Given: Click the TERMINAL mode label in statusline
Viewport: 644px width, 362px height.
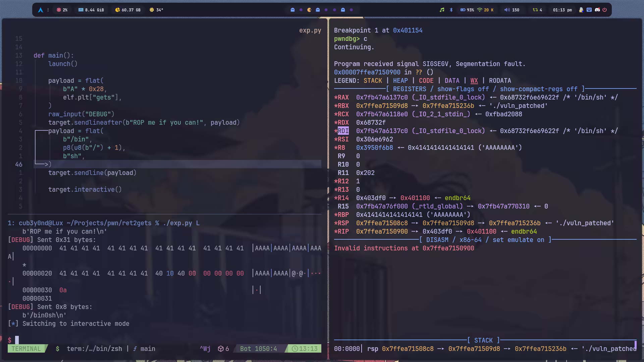Looking at the screenshot, I should point(26,349).
